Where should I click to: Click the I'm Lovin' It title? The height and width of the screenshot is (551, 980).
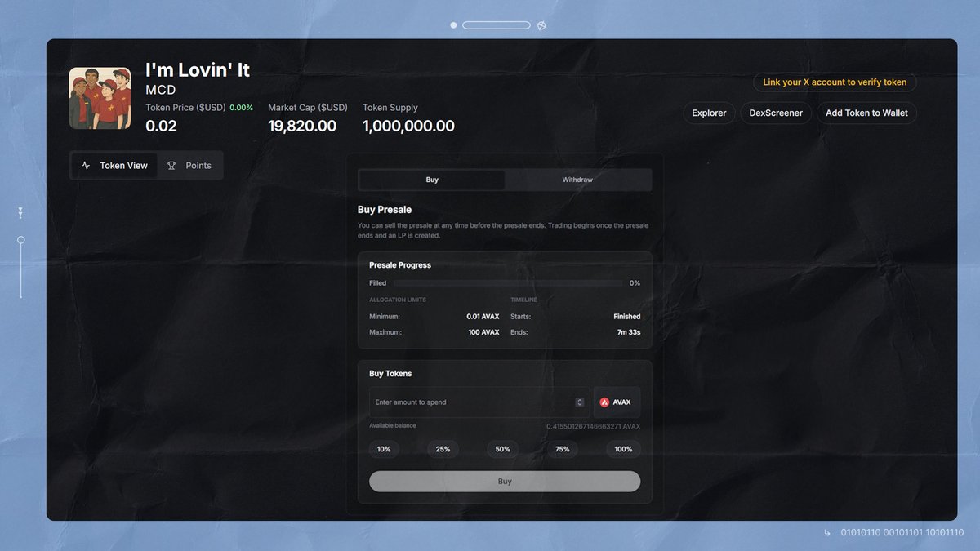pyautogui.click(x=198, y=70)
